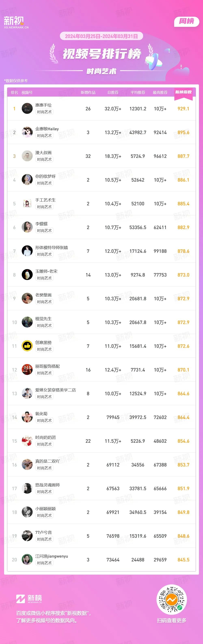
Task: Click index score 929.1 in first row
Action: coord(183,109)
